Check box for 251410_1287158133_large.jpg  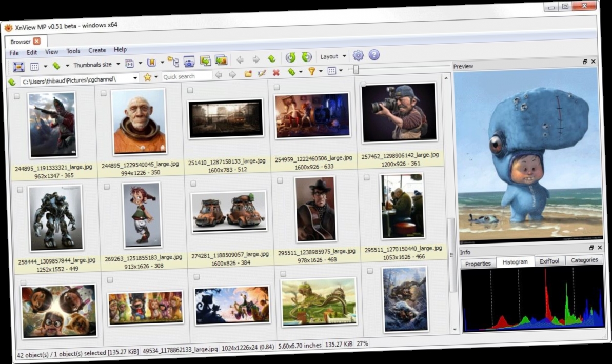pyautogui.click(x=190, y=90)
